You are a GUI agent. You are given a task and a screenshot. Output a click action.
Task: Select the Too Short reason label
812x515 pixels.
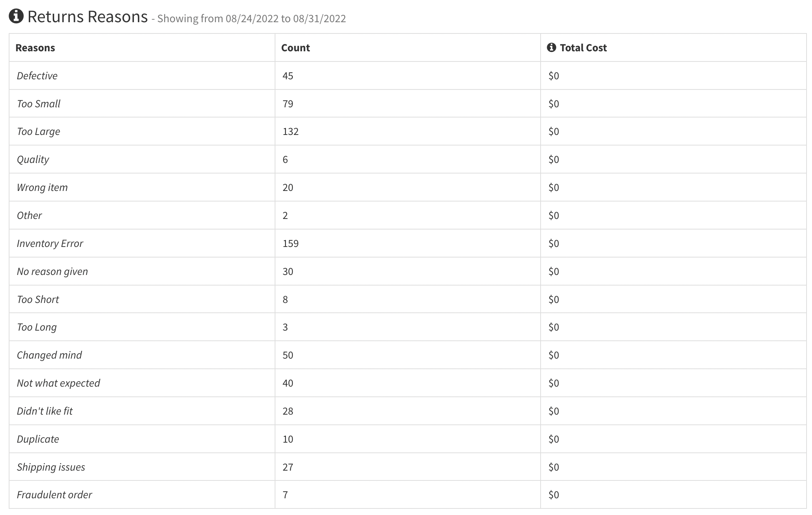point(38,299)
